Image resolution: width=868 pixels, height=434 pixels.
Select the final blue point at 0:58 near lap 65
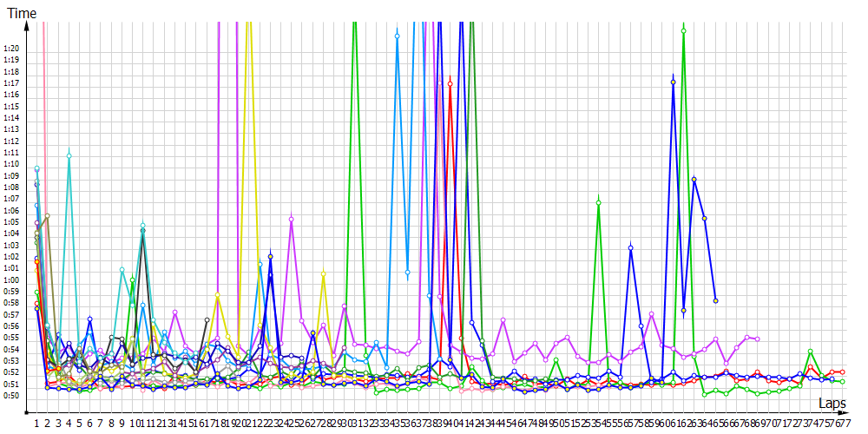coord(715,300)
